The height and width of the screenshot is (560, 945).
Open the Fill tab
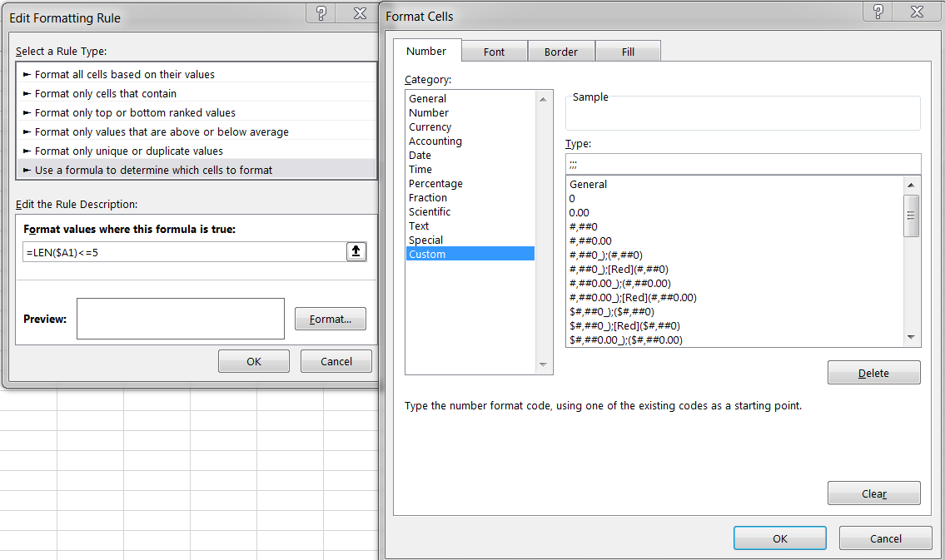(628, 52)
